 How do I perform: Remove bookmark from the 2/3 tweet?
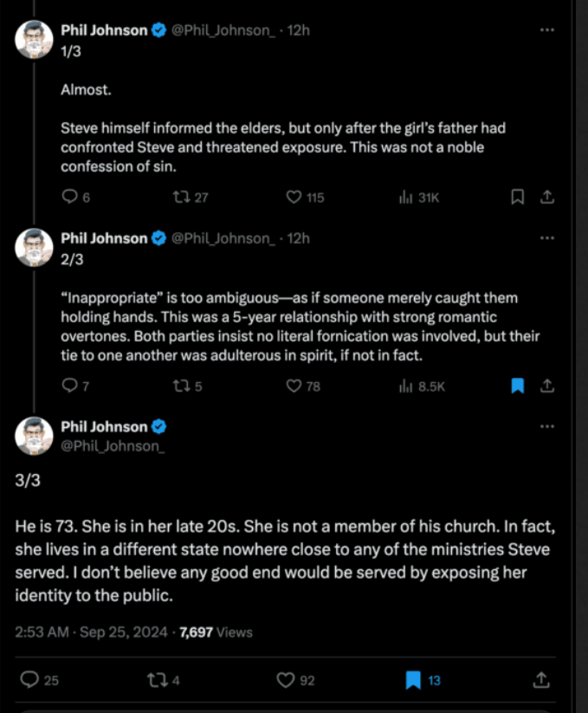517,386
